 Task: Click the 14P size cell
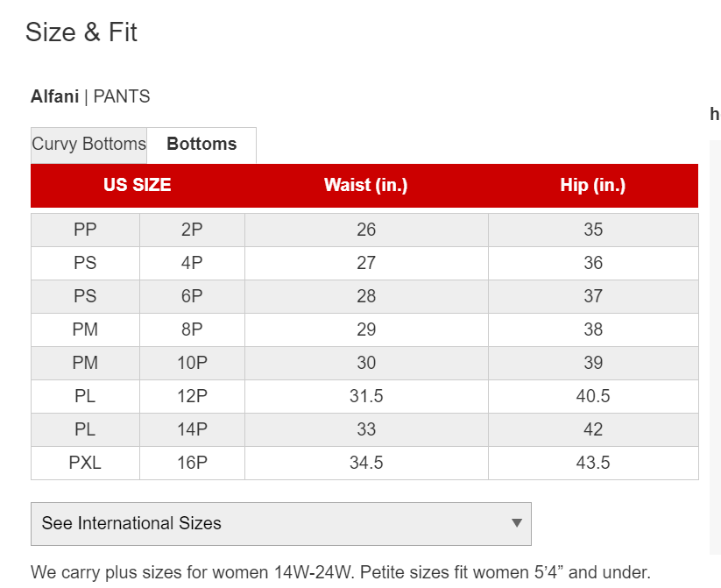click(x=192, y=429)
